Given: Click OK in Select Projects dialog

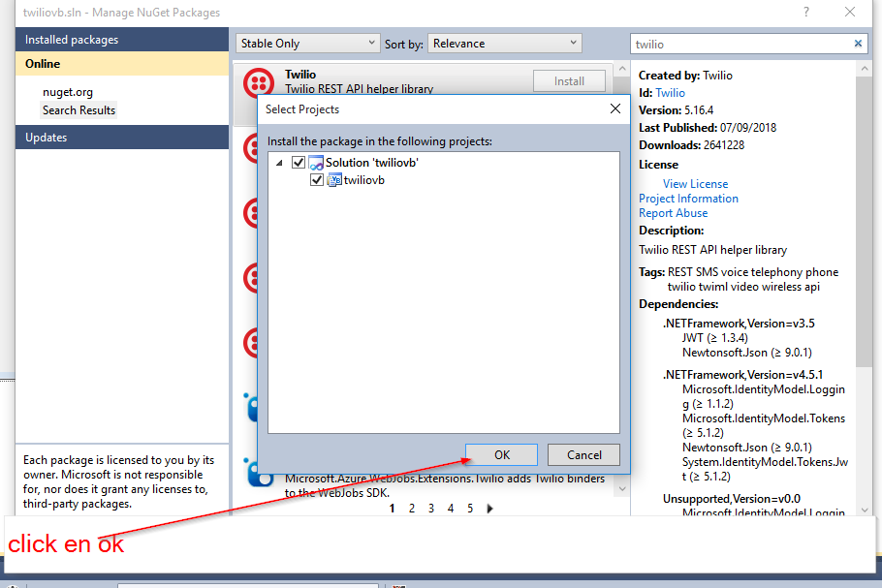Looking at the screenshot, I should 502,454.
